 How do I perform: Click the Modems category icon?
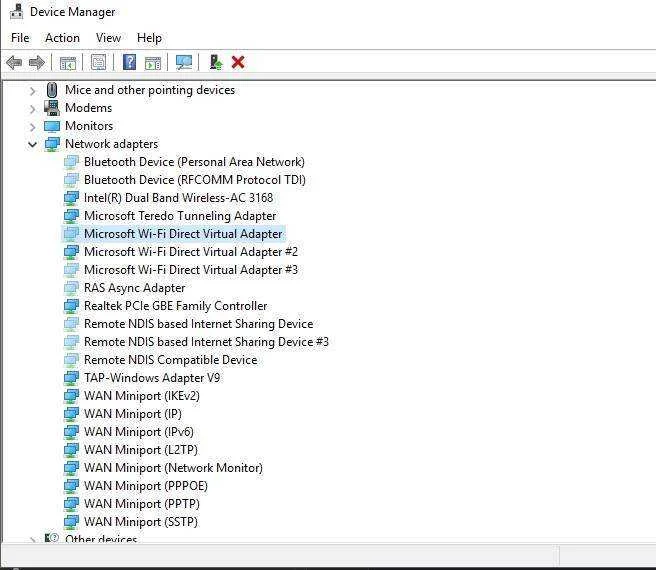tap(52, 108)
